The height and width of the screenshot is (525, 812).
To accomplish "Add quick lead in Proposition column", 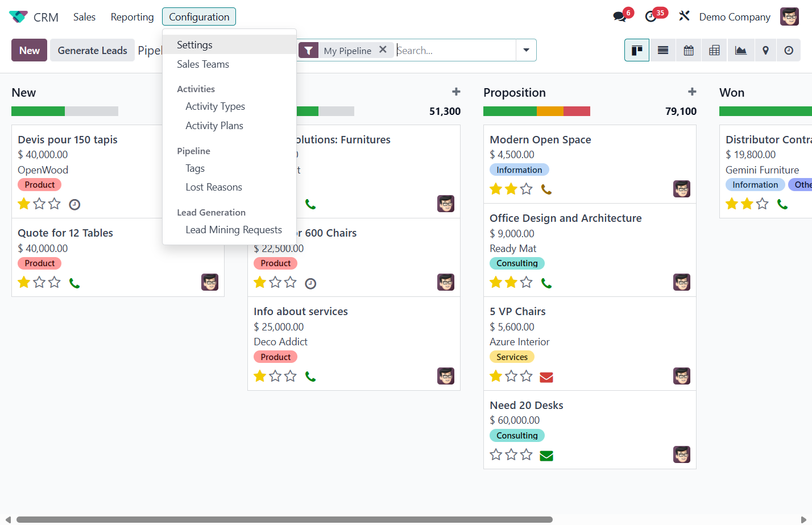I will (x=692, y=92).
